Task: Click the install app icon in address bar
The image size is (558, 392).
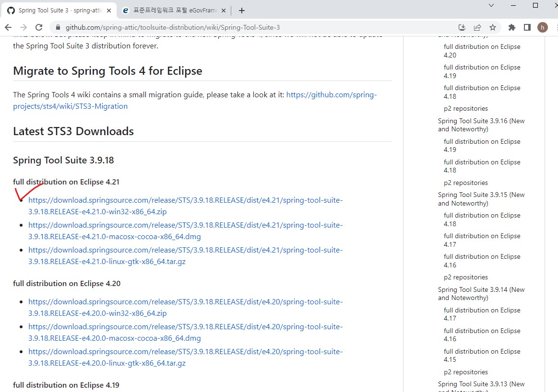Action: [x=462, y=27]
